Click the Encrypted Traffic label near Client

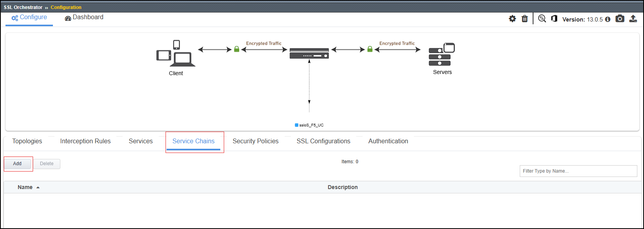[264, 43]
